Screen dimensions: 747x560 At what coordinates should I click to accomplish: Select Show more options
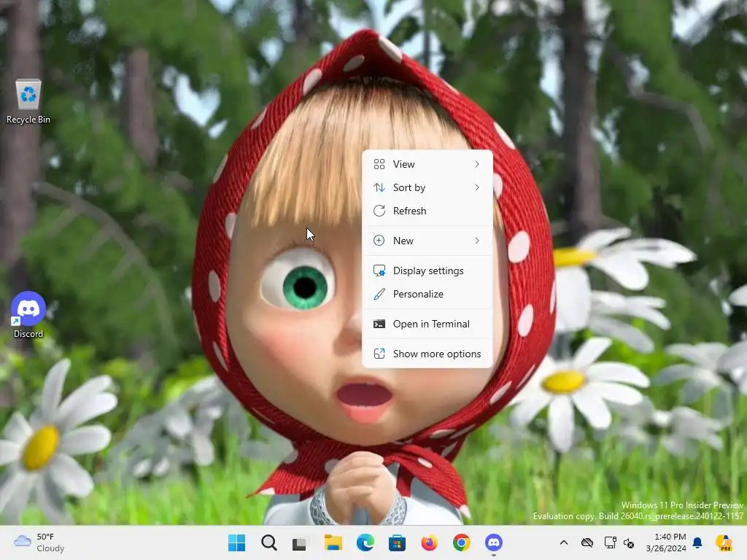(x=427, y=354)
